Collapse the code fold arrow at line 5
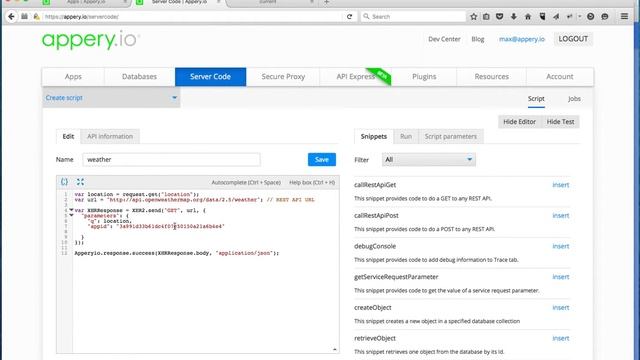The width and height of the screenshot is (640, 360). coord(71,216)
